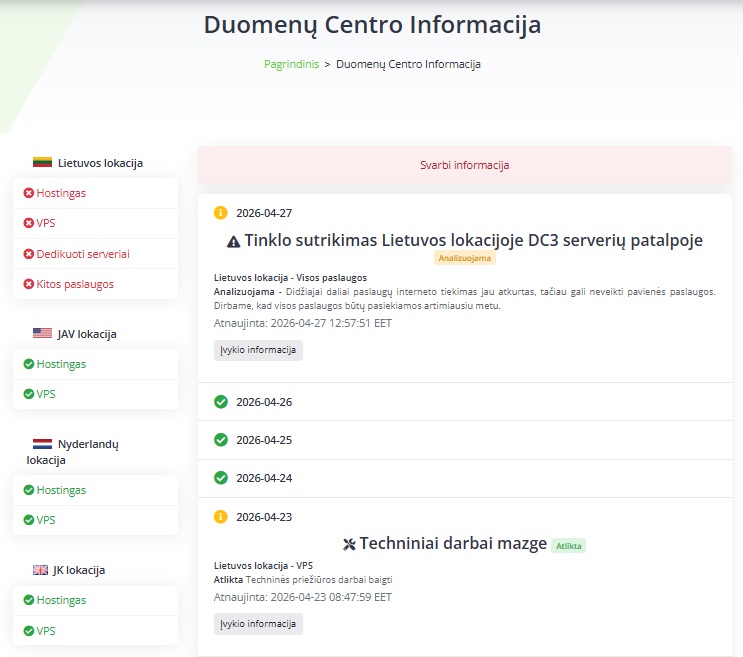This screenshot has width=743, height=657.
Task: Click the USA flag icon
Action: 42,333
